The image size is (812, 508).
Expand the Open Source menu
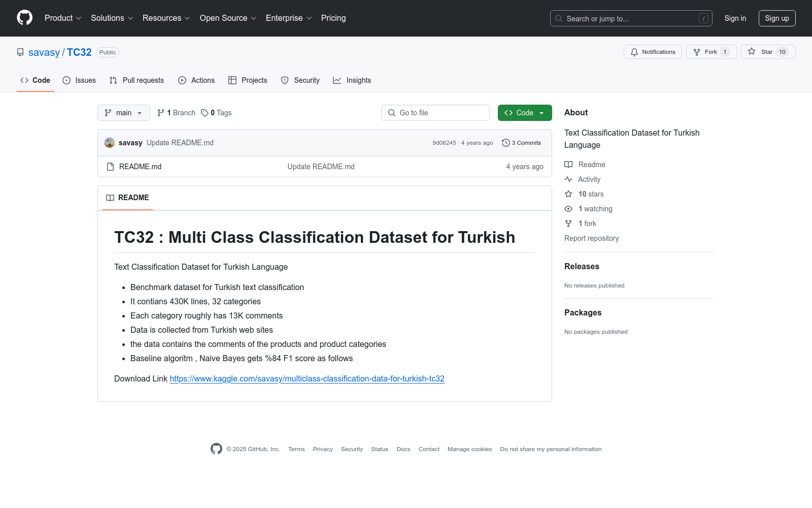click(x=228, y=18)
